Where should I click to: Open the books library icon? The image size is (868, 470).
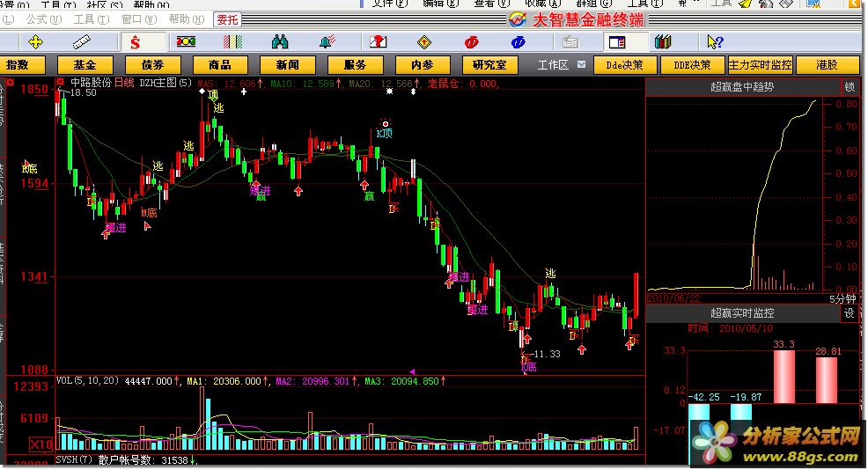coord(663,42)
